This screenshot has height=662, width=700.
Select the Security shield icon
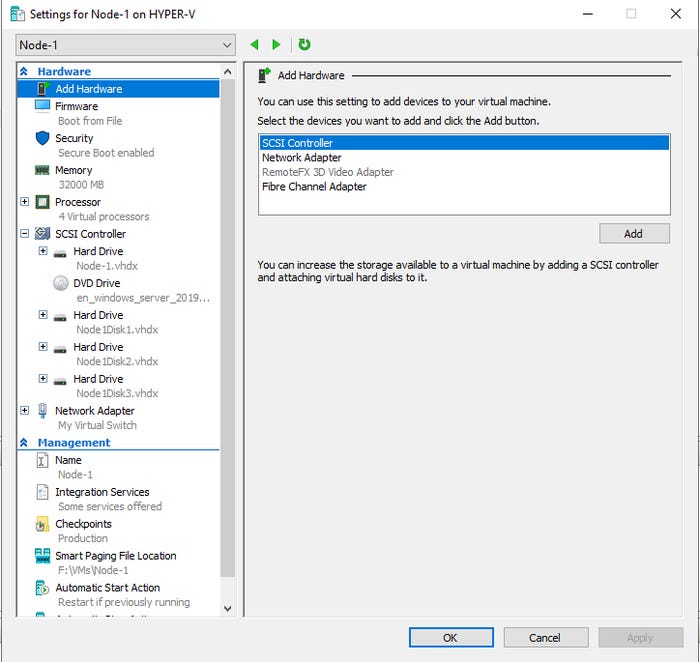(42, 138)
